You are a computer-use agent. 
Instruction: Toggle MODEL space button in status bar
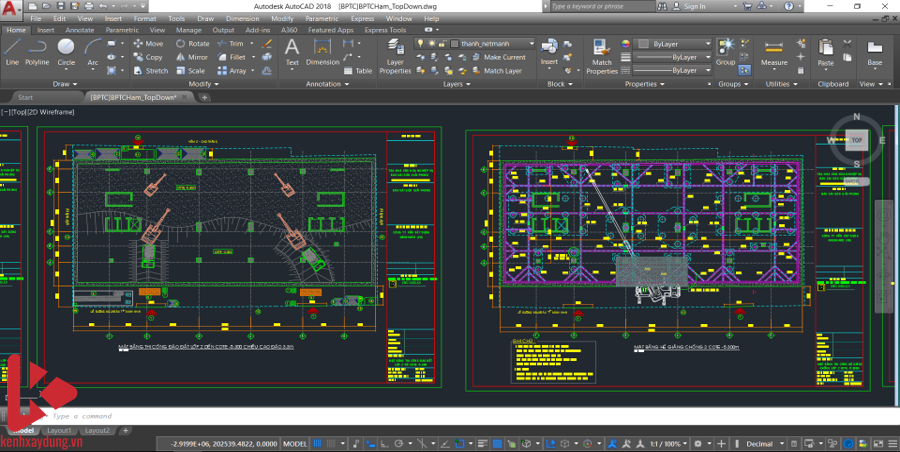coord(295,443)
